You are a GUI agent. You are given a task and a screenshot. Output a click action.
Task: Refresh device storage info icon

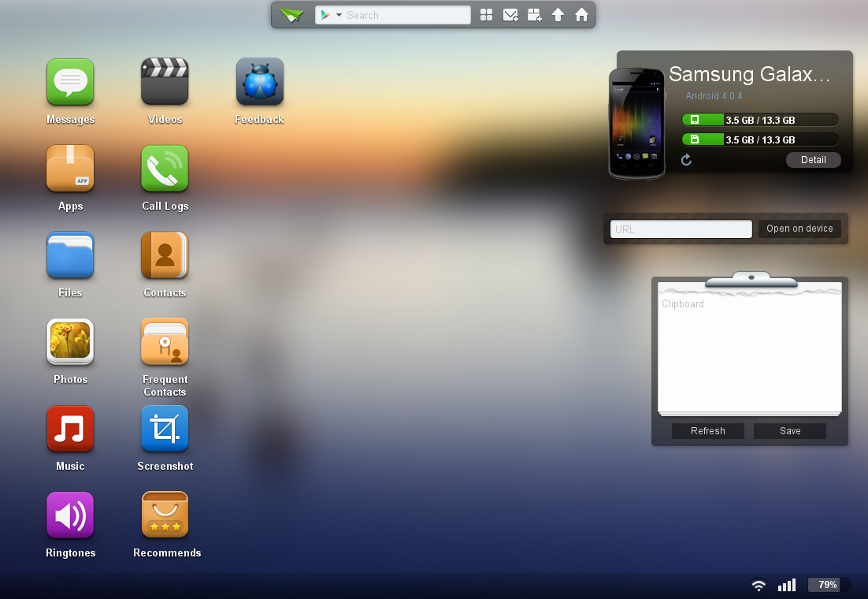click(686, 159)
